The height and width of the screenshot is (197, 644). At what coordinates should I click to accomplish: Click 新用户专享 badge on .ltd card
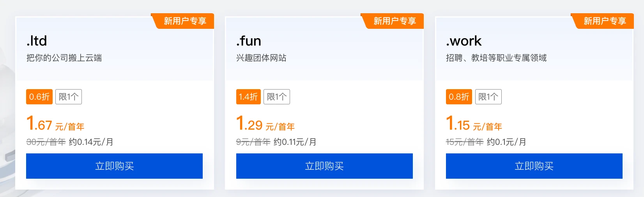(x=185, y=21)
